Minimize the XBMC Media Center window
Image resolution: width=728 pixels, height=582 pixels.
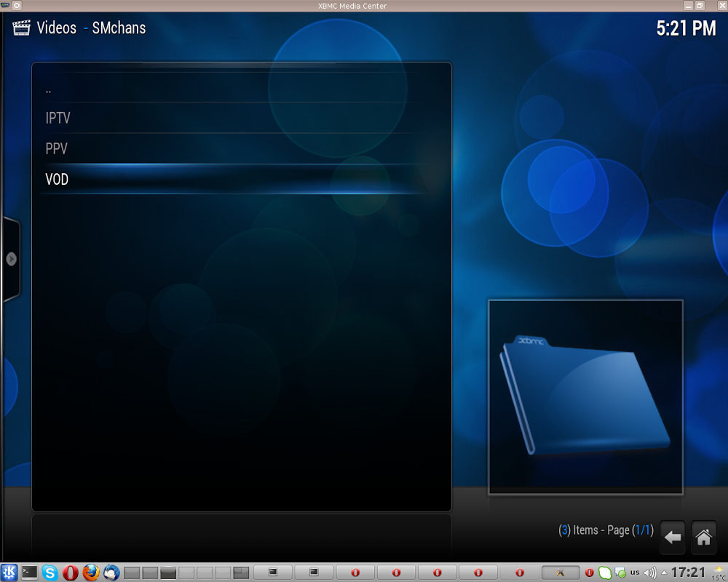click(x=689, y=6)
